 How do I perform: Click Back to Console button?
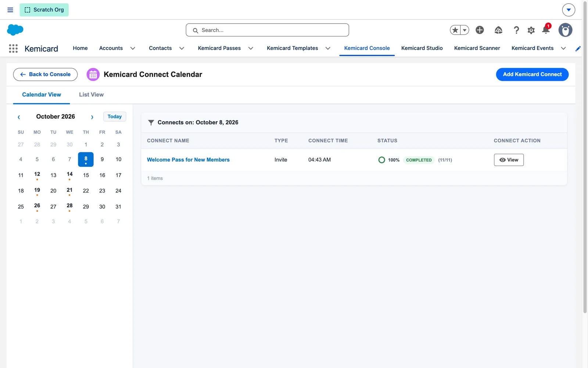tap(45, 74)
